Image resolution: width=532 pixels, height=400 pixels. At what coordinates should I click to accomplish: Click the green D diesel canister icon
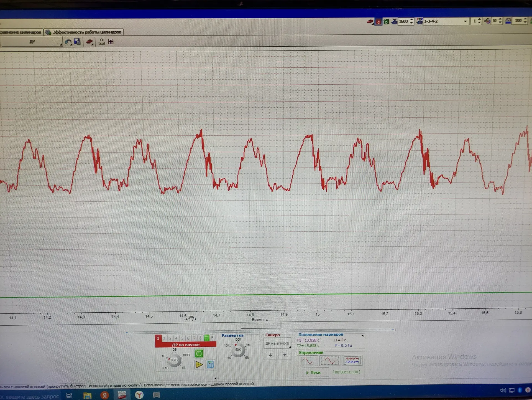tap(386, 22)
